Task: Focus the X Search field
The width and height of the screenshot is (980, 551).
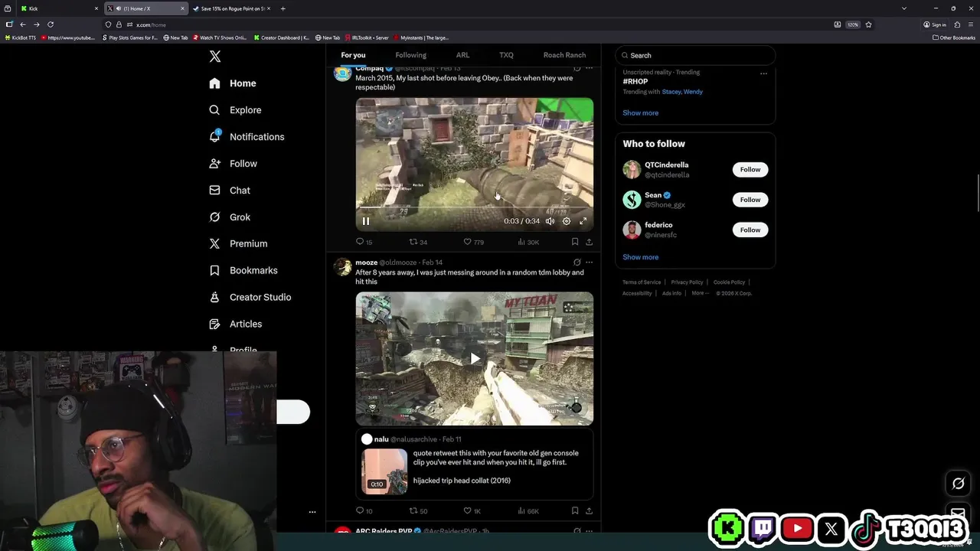Action: tap(695, 55)
